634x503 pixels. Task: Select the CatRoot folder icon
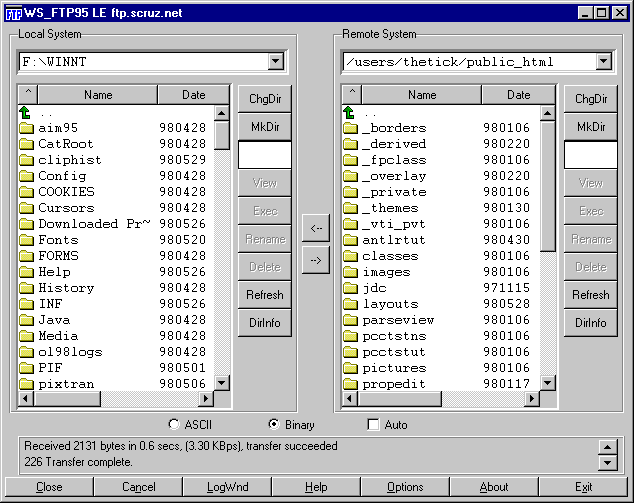pyautogui.click(x=26, y=144)
